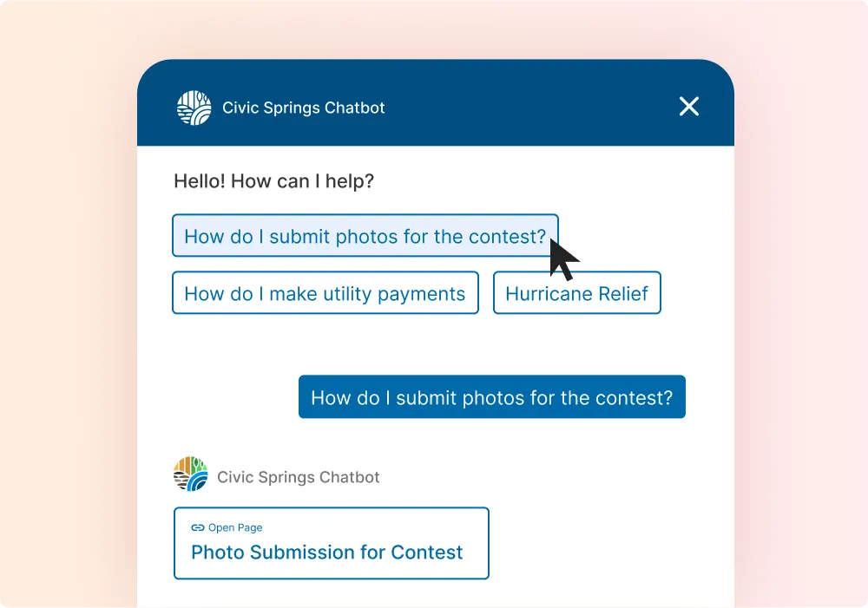Click the colorful chatbot avatar above the response
This screenshot has width=868, height=608.
(191, 475)
